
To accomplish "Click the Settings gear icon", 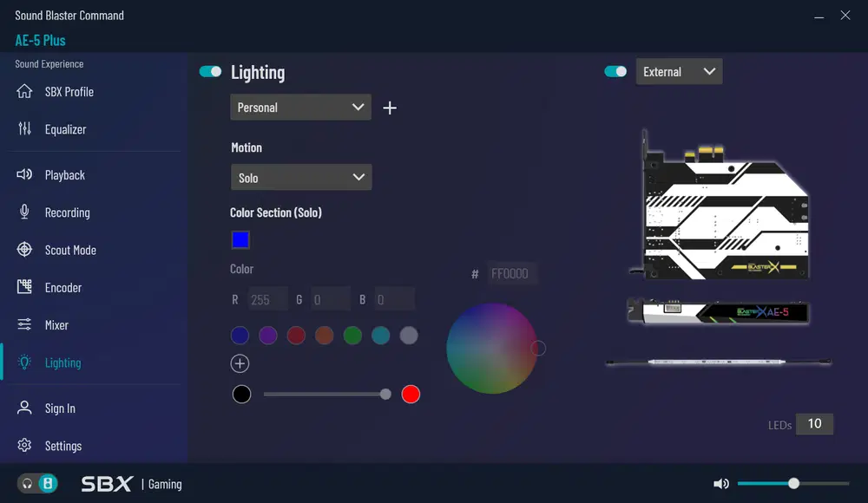I will pyautogui.click(x=24, y=445).
